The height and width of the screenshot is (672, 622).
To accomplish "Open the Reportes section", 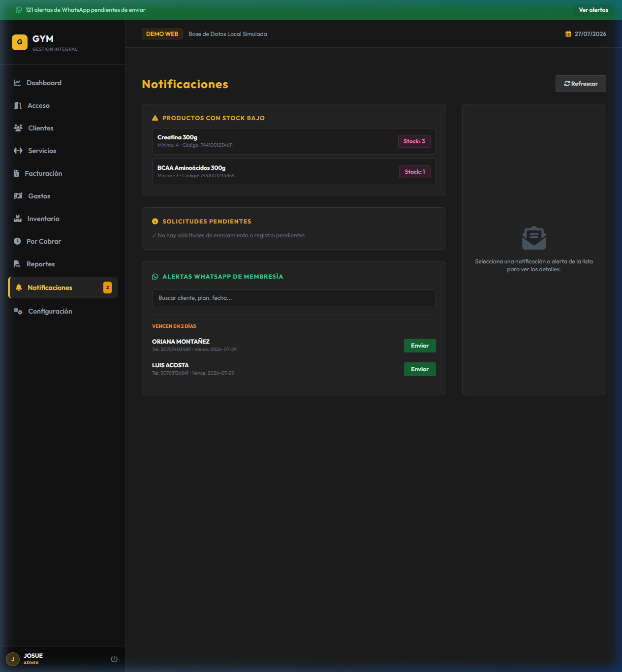I will (63, 264).
